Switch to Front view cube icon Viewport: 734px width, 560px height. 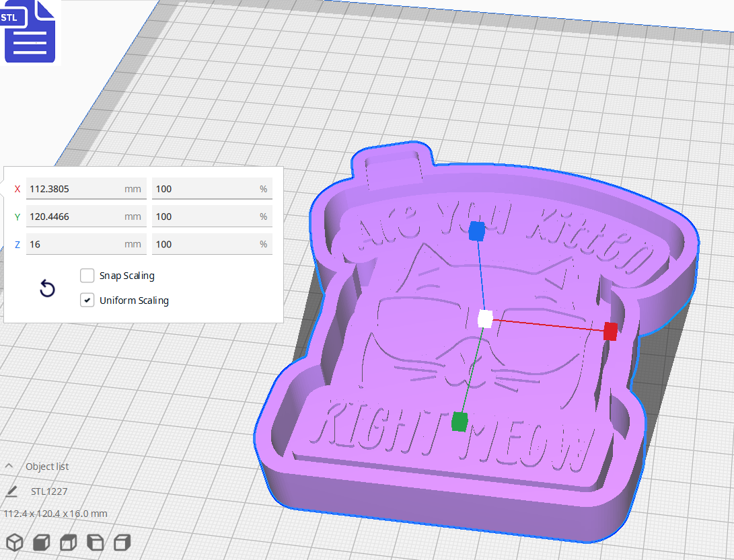[41, 542]
